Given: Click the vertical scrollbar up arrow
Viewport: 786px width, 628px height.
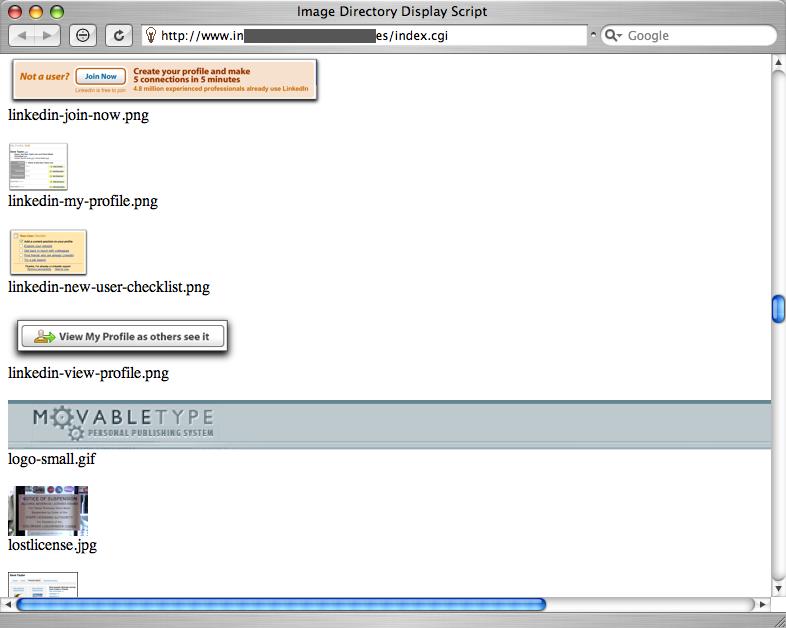Looking at the screenshot, I should [x=778, y=62].
